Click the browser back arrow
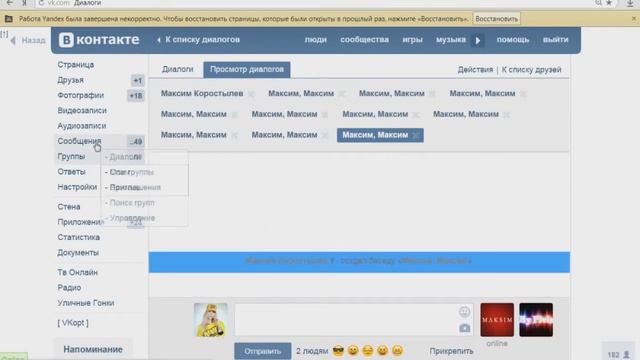The width and height of the screenshot is (640, 360). (x=10, y=3)
